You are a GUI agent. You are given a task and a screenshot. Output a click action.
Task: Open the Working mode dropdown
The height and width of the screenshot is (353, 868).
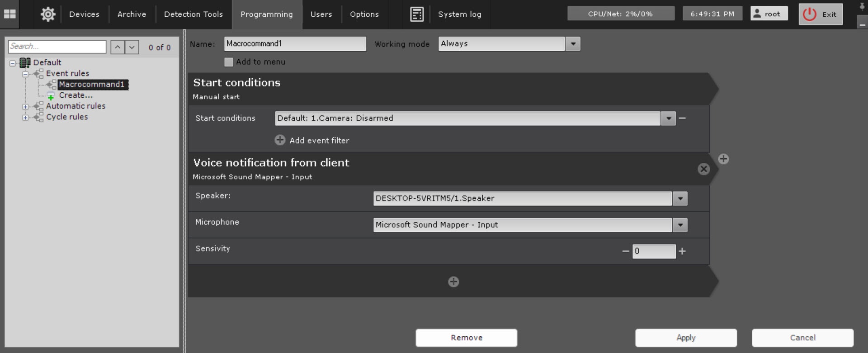pyautogui.click(x=573, y=44)
